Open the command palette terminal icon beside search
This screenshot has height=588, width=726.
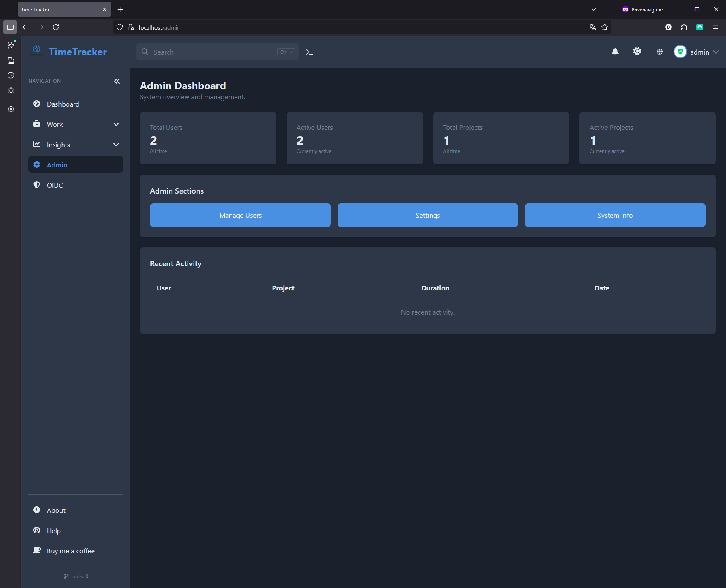click(x=309, y=52)
